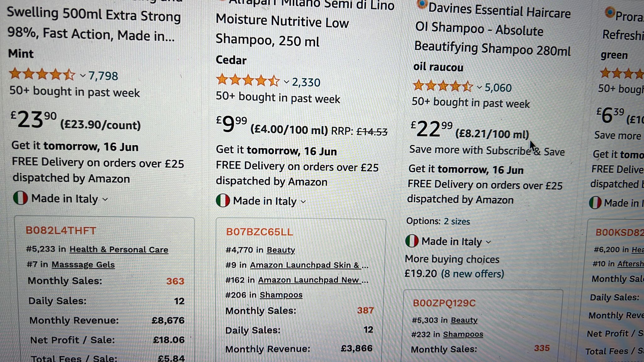The image size is (644, 362).
Task: Click the Italian flag icon under Mint product
Action: (20, 198)
